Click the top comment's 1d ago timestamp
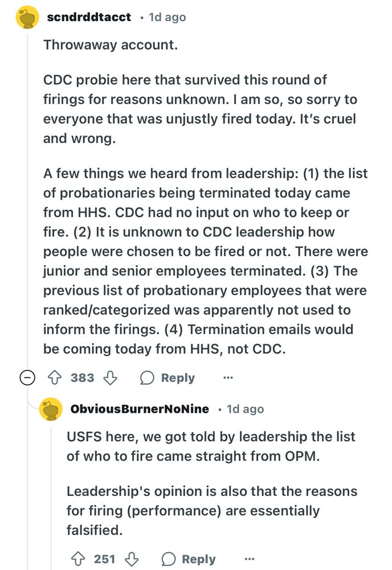 click(166, 18)
